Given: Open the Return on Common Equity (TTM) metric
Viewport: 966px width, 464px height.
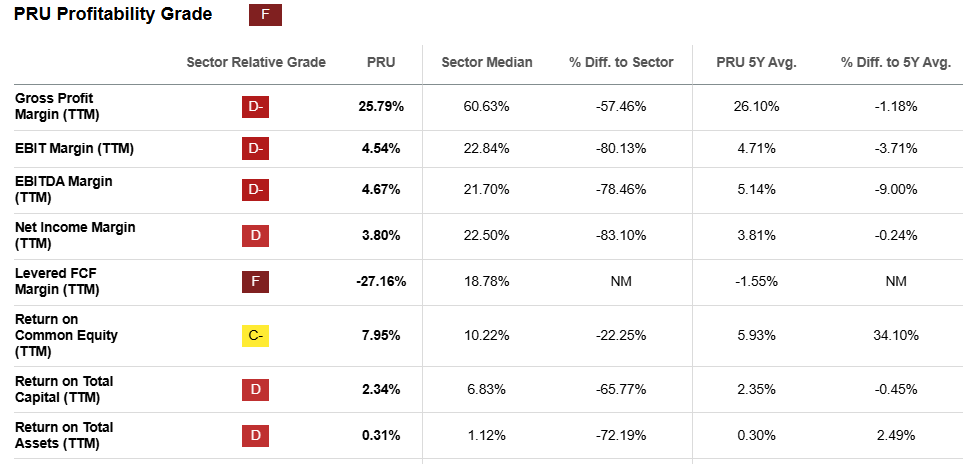Looking at the screenshot, I should [66, 336].
